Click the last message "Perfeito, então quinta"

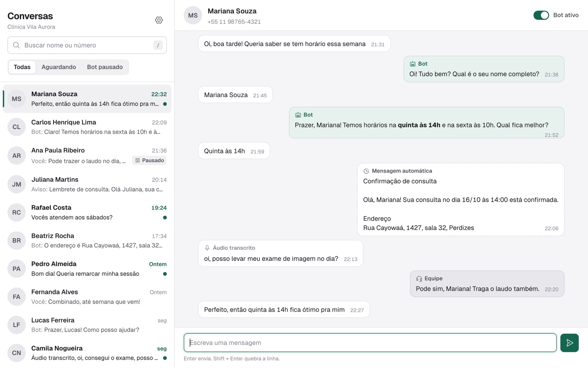pyautogui.click(x=284, y=310)
